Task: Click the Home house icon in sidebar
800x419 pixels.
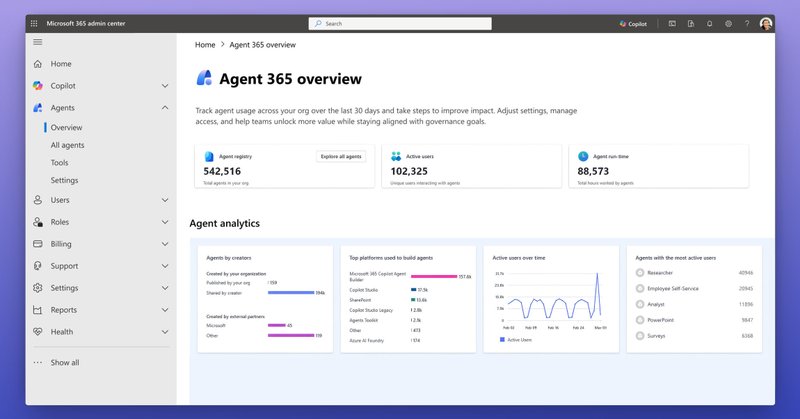Action: point(38,64)
